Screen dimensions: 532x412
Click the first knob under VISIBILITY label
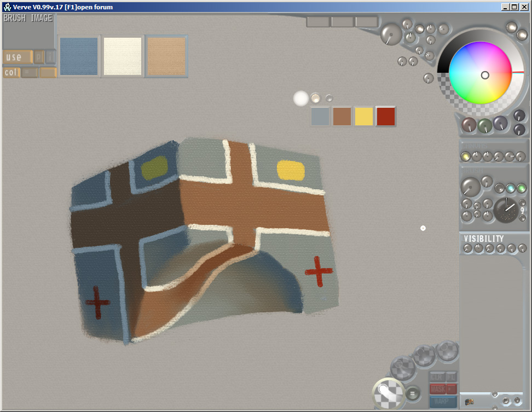pos(467,248)
